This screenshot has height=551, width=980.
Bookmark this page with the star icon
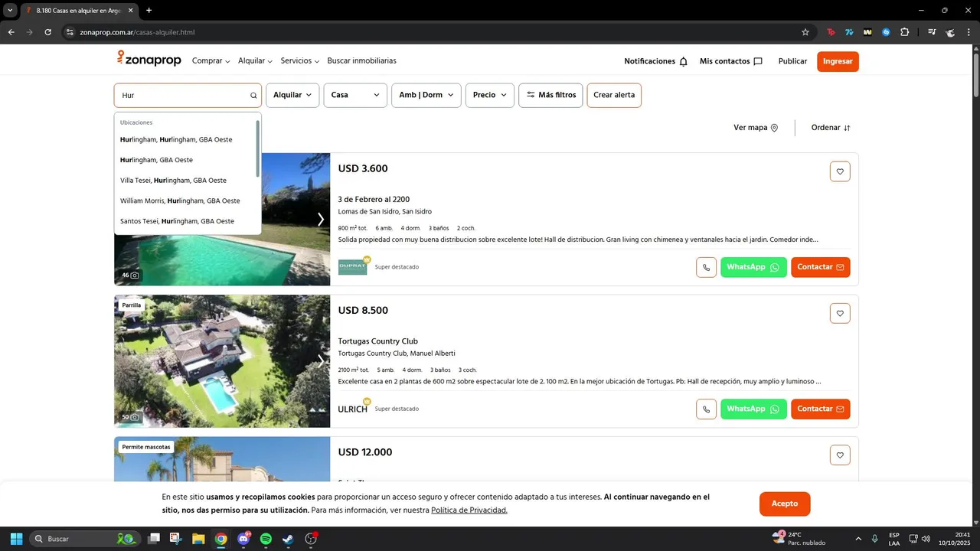[805, 32]
